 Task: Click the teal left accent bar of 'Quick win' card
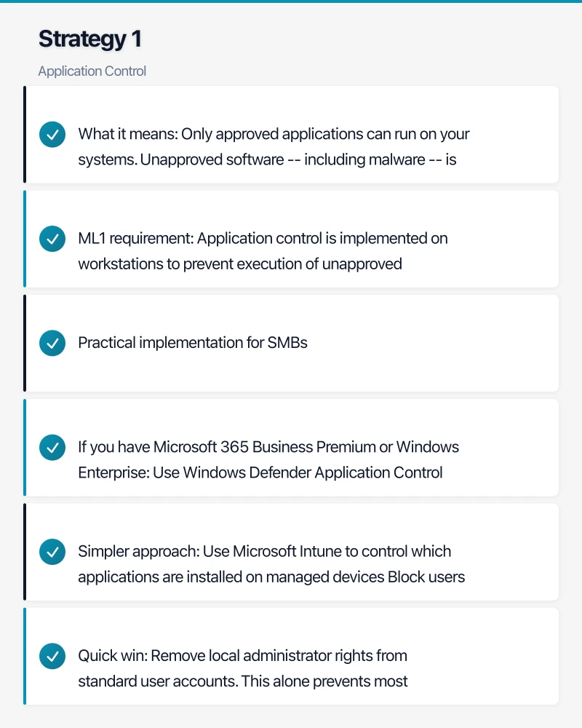tap(25, 656)
